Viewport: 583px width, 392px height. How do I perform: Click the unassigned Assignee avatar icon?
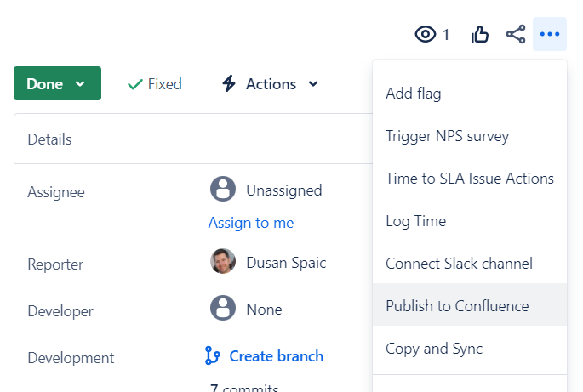[x=223, y=190]
